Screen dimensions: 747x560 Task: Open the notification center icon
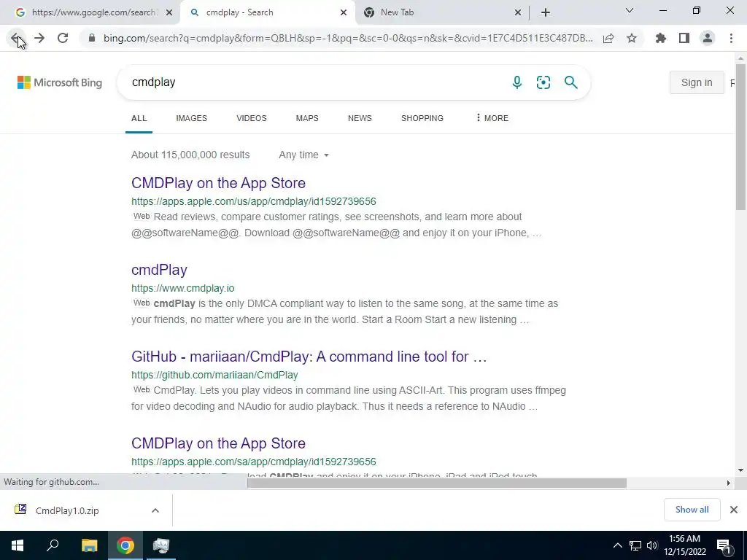(724, 545)
